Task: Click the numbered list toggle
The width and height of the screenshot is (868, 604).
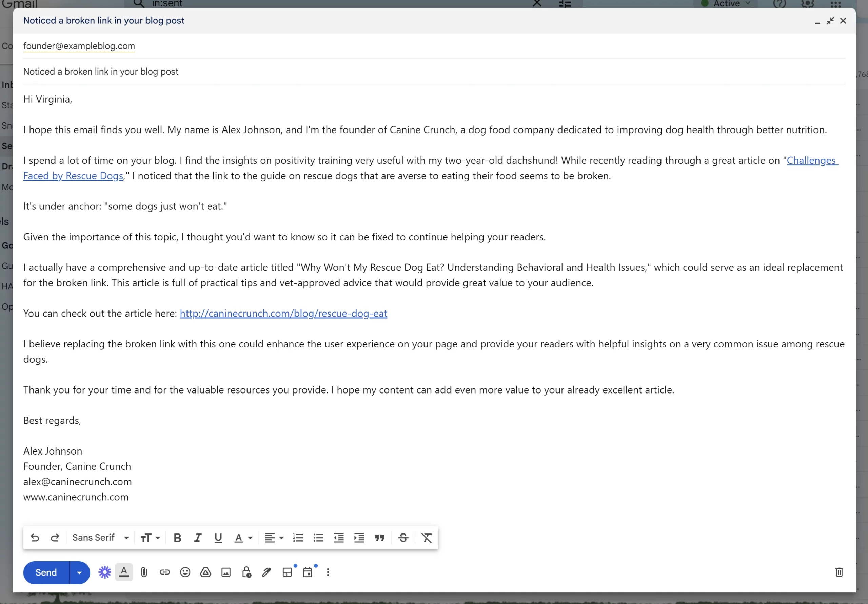Action: 298,538
